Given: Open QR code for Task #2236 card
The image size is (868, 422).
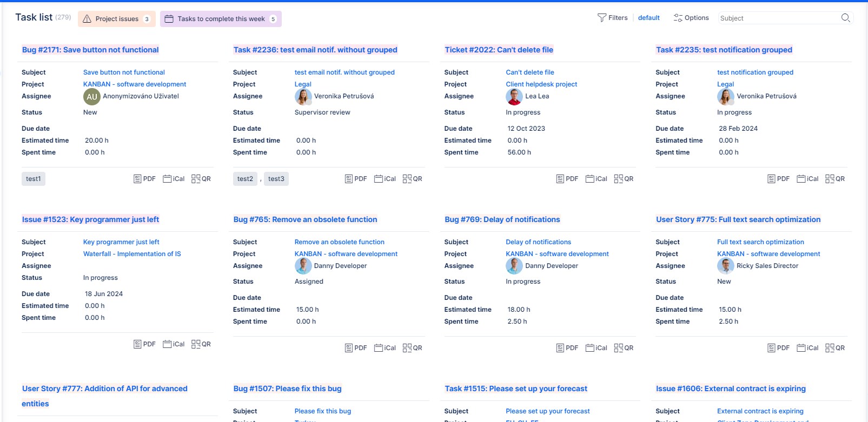Looking at the screenshot, I should [412, 179].
